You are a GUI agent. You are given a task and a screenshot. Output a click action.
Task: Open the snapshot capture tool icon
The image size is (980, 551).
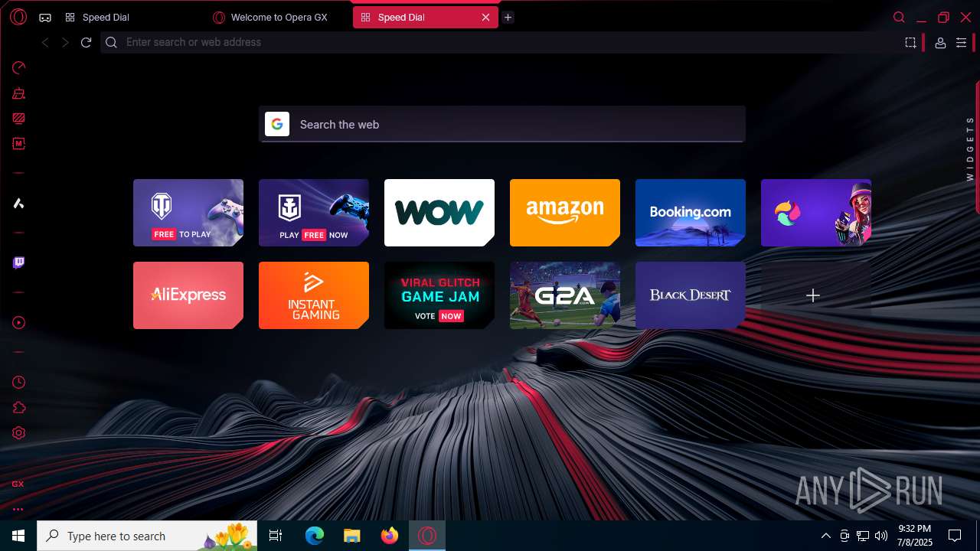click(x=910, y=43)
